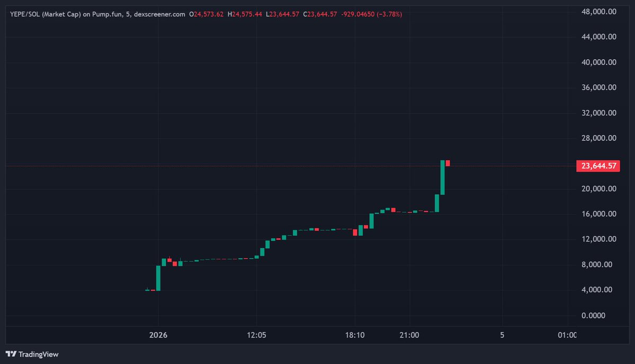Click the 44,000.00 price axis label
The width and height of the screenshot is (635, 364).
pos(598,37)
